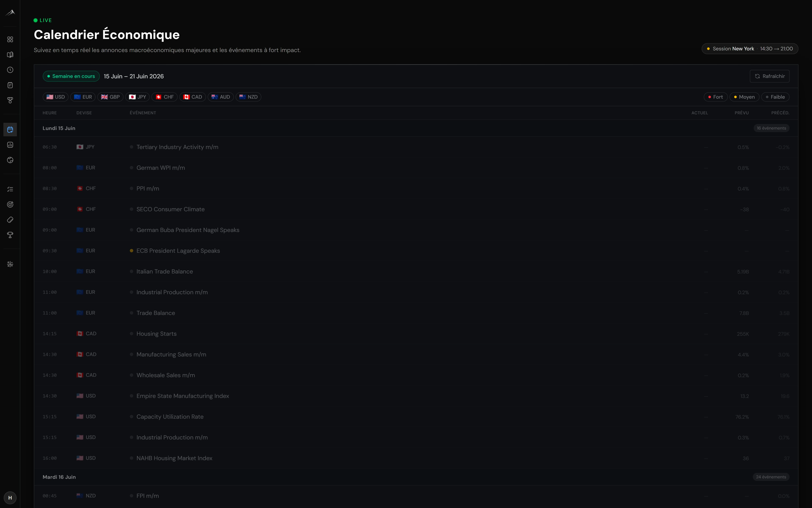
Task: Select the Italian Trade Balance event
Action: [416, 272]
